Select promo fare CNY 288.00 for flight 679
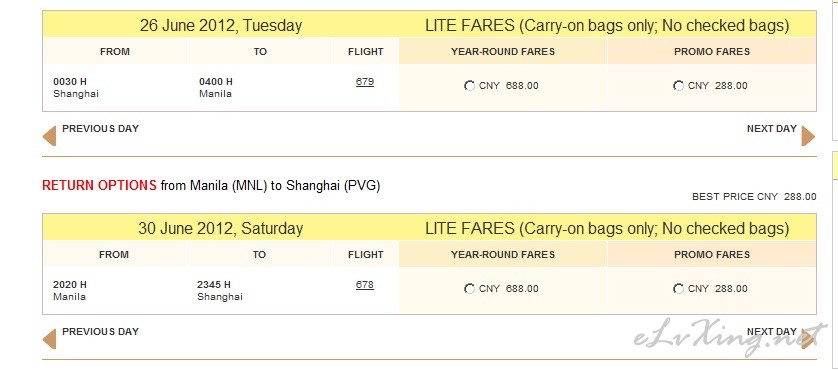The image size is (838, 370). (678, 86)
